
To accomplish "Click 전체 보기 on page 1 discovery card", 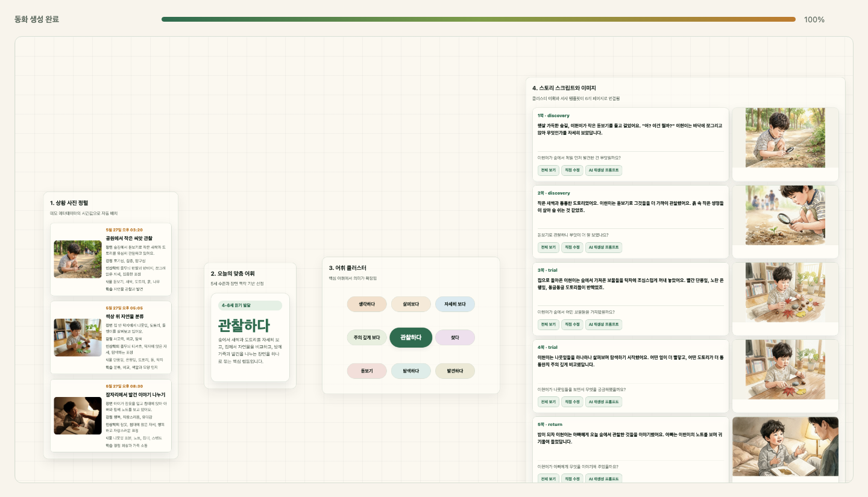I will (548, 170).
